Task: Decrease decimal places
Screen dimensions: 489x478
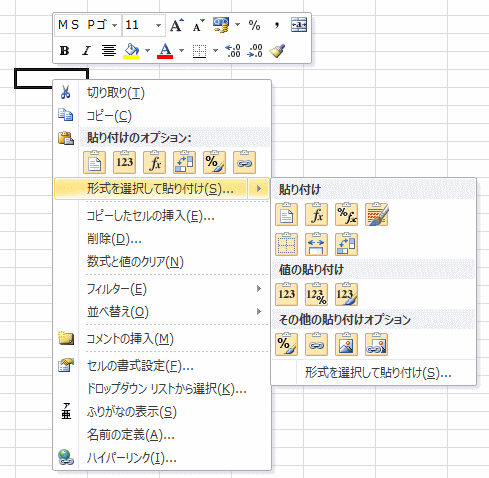Action: 255,51
